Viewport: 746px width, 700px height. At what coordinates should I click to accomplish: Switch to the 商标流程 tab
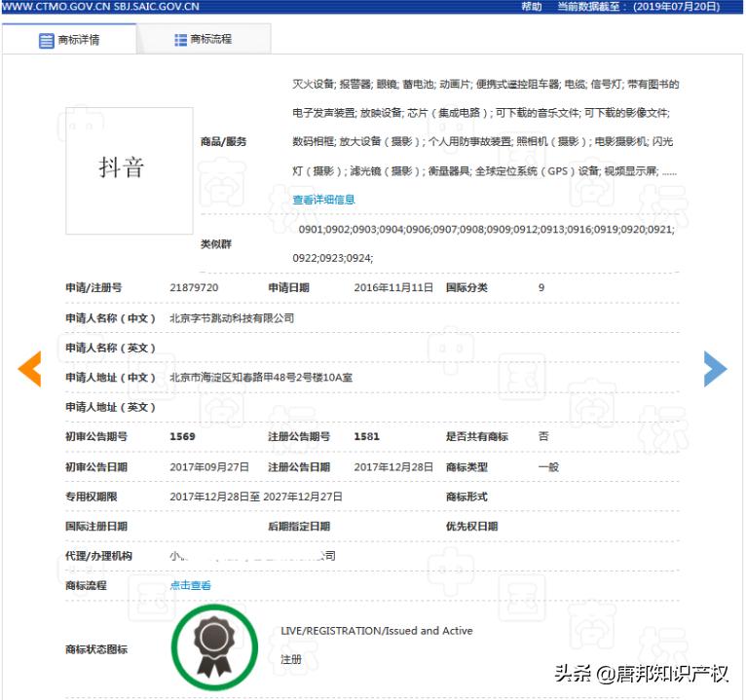coord(205,39)
